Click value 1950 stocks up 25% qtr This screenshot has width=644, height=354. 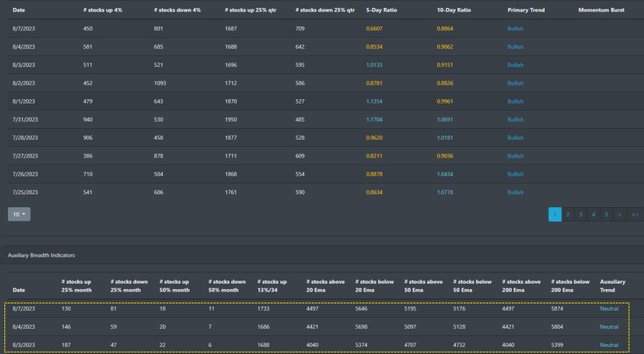pyautogui.click(x=231, y=119)
